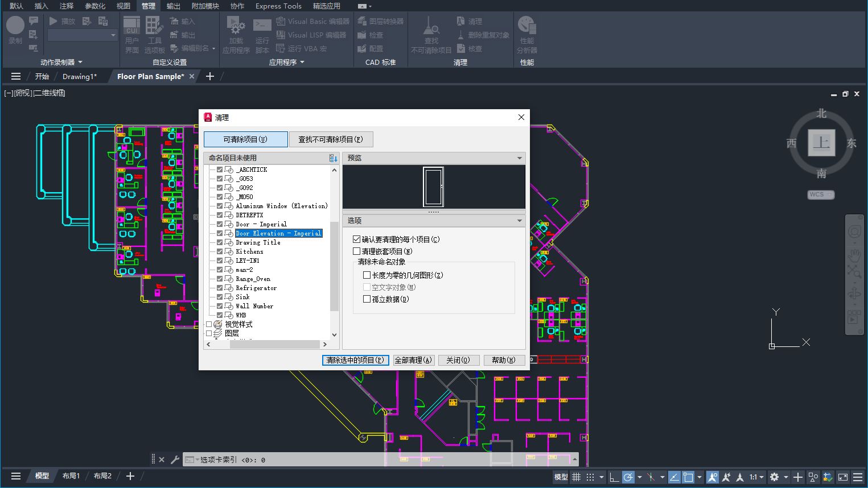Switch to the Drawing1* document tab
Image resolution: width=868 pixels, height=488 pixels.
(x=79, y=76)
